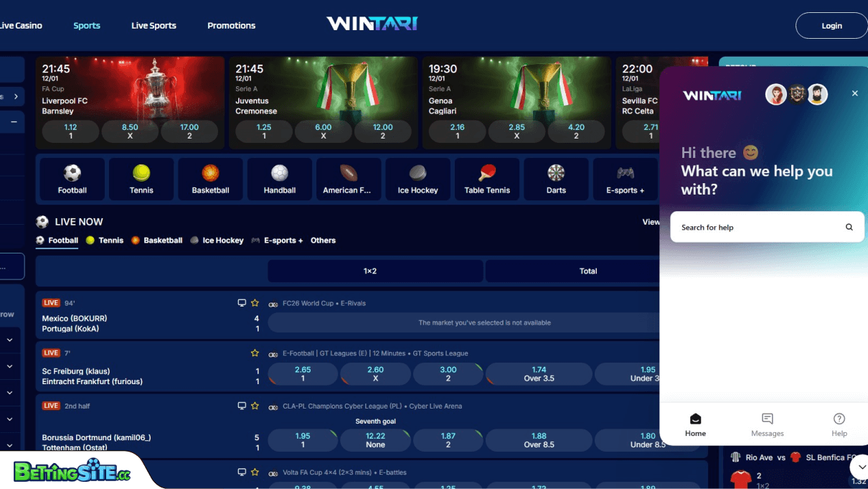Screen dimensions: 868x489
Task: Open the Handball category icon
Action: (279, 179)
